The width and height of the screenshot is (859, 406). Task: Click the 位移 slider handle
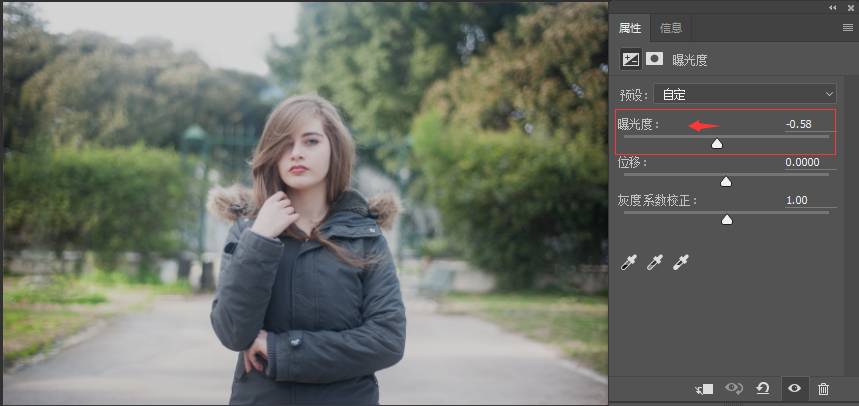726,181
